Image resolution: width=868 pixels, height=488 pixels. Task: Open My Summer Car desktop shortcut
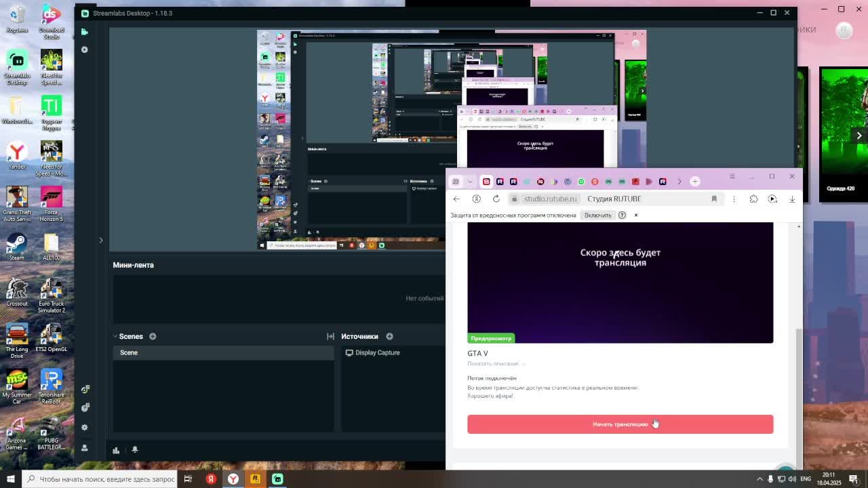17,387
